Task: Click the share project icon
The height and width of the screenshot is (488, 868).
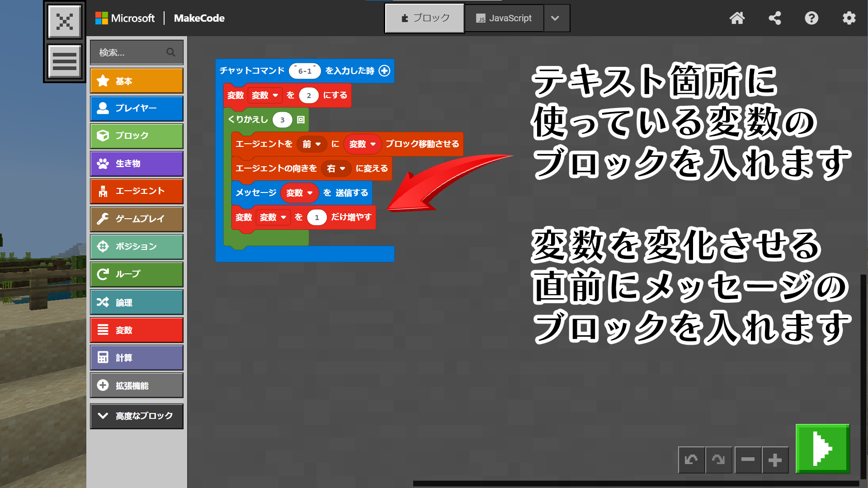Action: click(x=774, y=18)
